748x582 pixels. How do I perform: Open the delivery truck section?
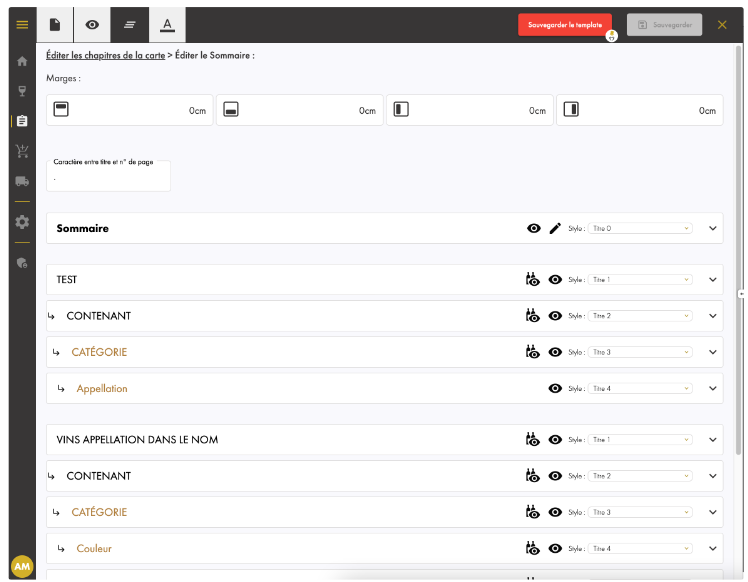22,181
